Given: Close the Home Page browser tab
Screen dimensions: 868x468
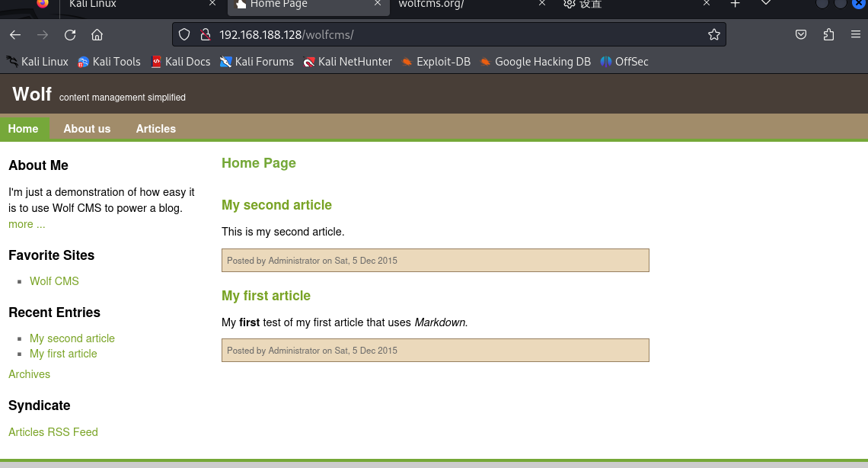Looking at the screenshot, I should 378,3.
